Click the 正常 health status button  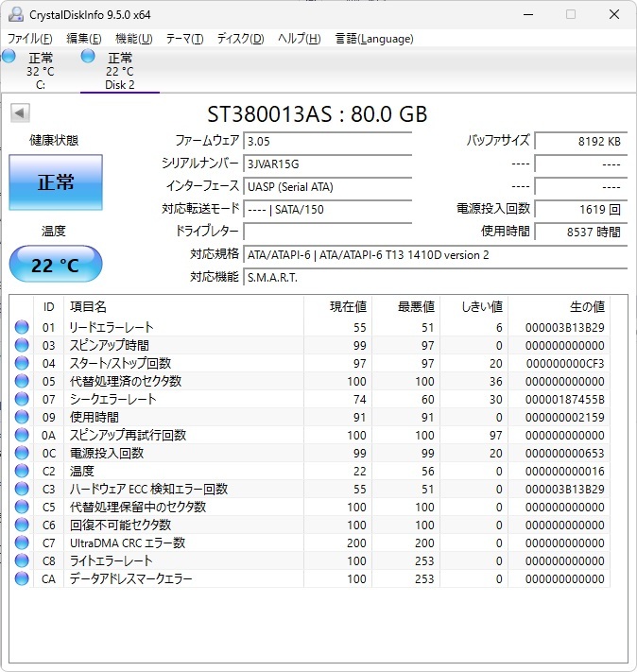pos(56,183)
